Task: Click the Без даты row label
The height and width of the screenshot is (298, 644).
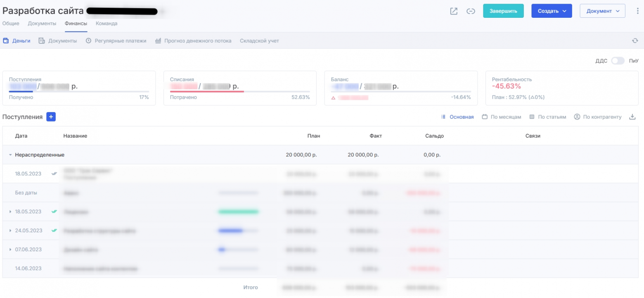Action: click(x=26, y=193)
